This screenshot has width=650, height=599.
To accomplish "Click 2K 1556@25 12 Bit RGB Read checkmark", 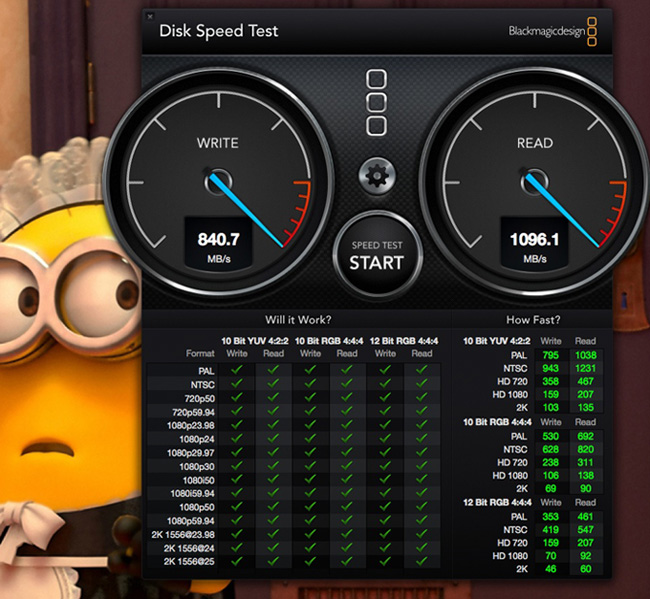I will pyautogui.click(x=422, y=560).
